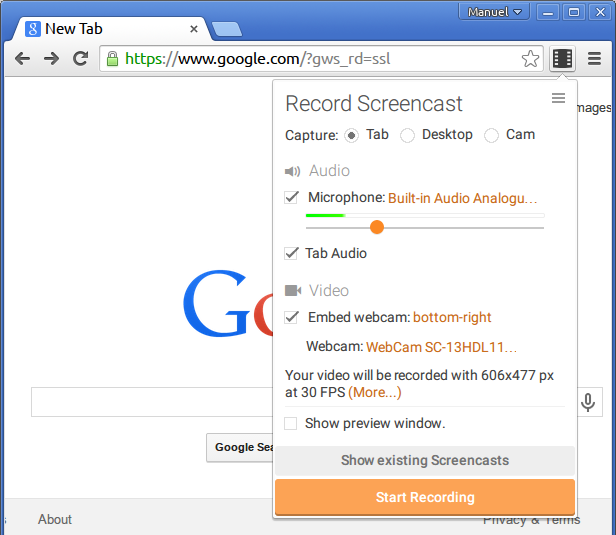Open the Manuel profile dropdown
616x535 pixels.
click(494, 12)
